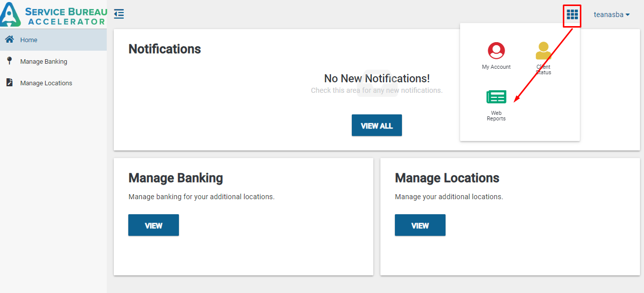
Task: Click the Service Bureau Accelerator rocket logo
Action: tap(10, 14)
